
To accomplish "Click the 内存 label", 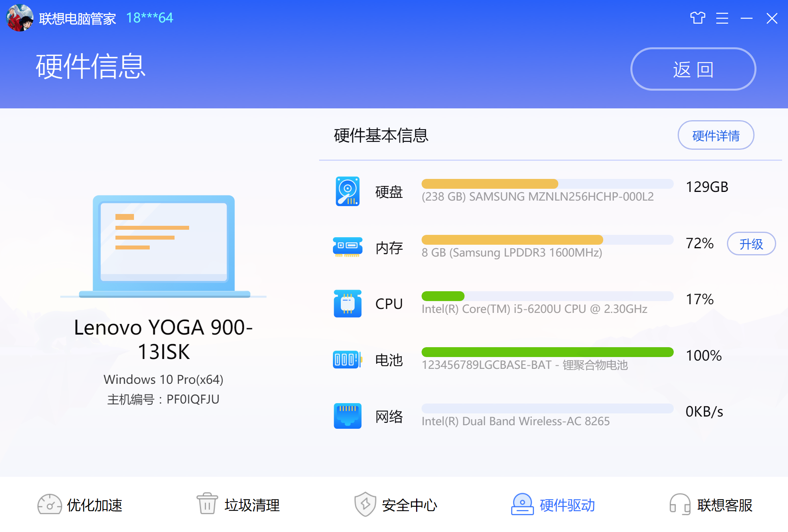I will point(389,248).
